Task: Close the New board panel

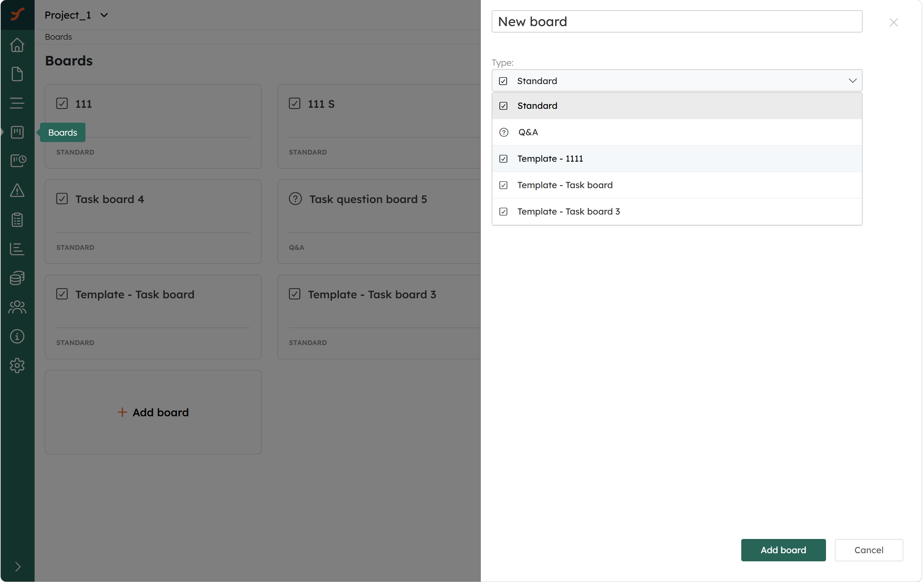Action: [x=894, y=22]
